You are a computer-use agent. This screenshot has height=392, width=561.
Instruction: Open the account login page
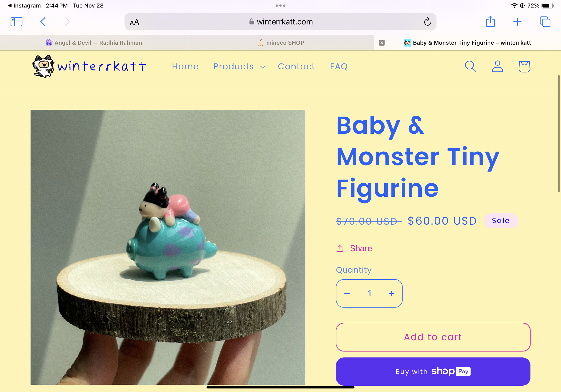(x=498, y=66)
